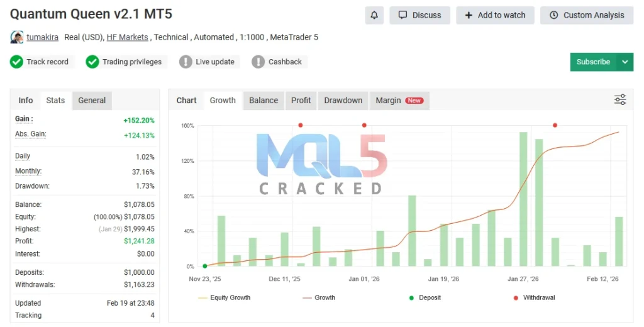Viewport: 644px width, 327px height.
Task: Click the tumakira user avatar
Action: point(17,37)
